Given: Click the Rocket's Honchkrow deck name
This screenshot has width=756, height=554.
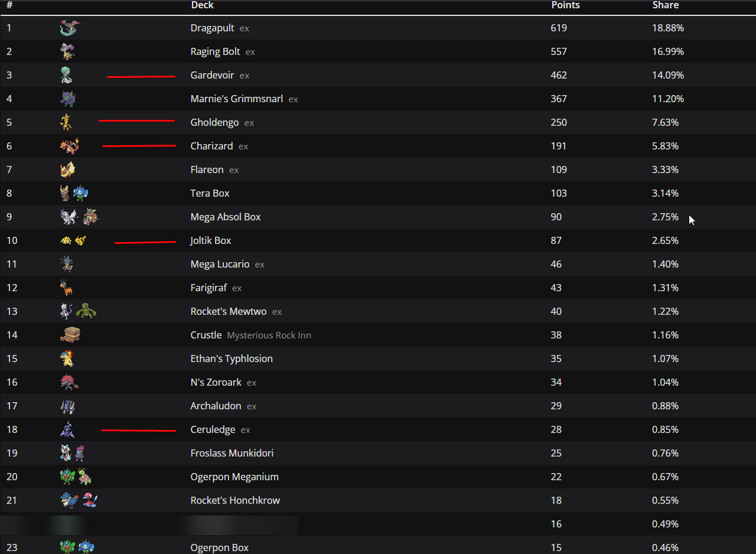Looking at the screenshot, I should coord(235,500).
